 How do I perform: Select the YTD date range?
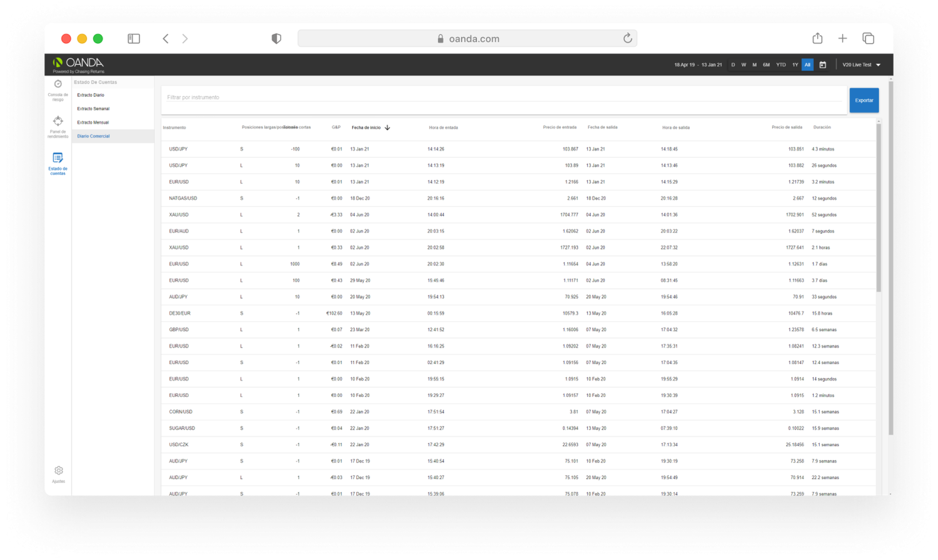[x=781, y=65]
